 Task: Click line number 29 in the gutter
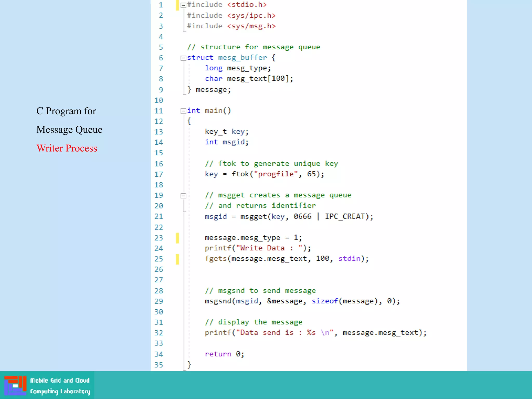[159, 301]
